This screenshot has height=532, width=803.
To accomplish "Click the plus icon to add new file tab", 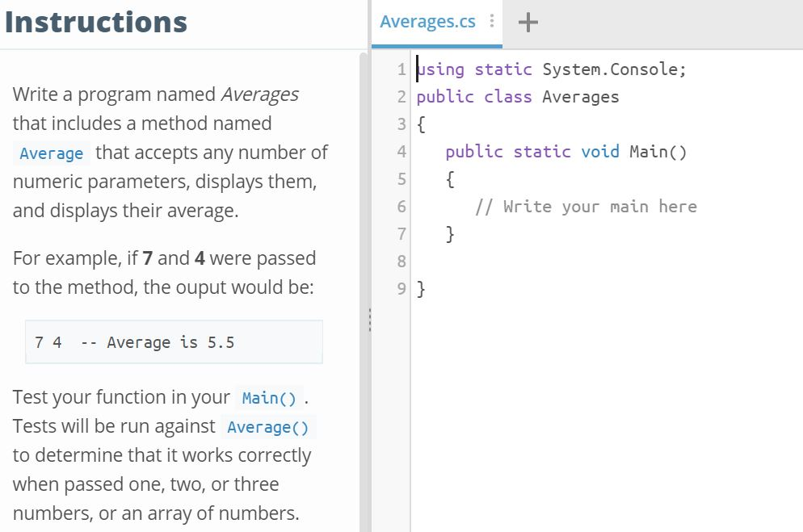I will point(528,22).
